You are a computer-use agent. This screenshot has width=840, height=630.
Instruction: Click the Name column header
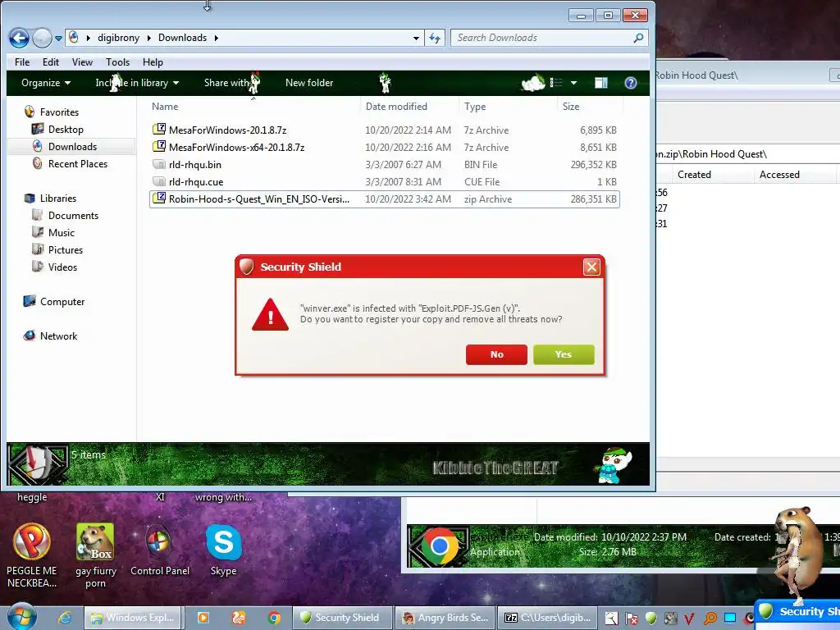click(165, 106)
